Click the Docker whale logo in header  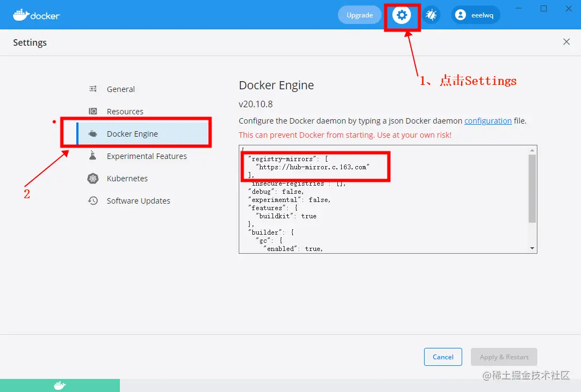(x=37, y=15)
